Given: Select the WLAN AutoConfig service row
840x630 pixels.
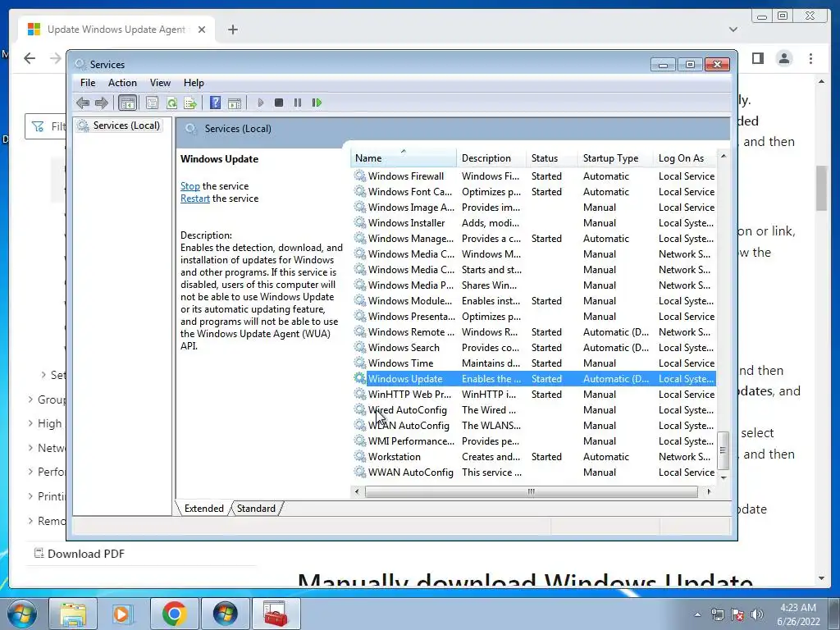Looking at the screenshot, I should pos(534,426).
